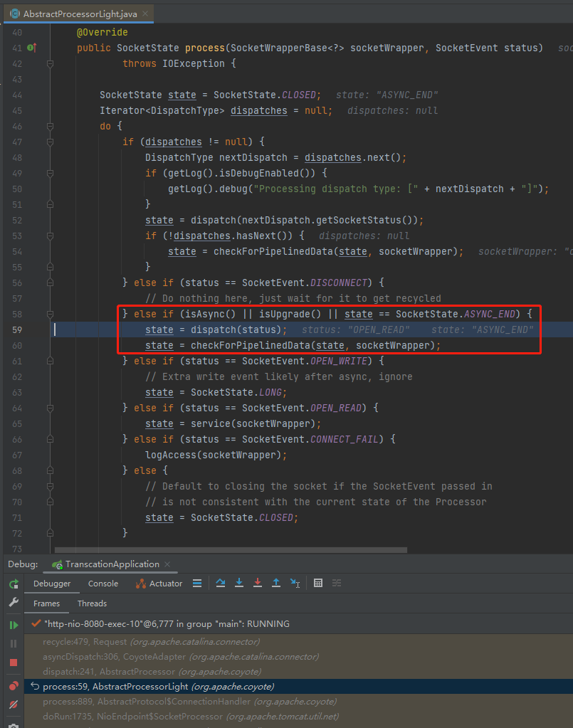Viewport: 573px width, 728px height.
Task: Collapse the method fold marker at line 42
Action: [50, 63]
